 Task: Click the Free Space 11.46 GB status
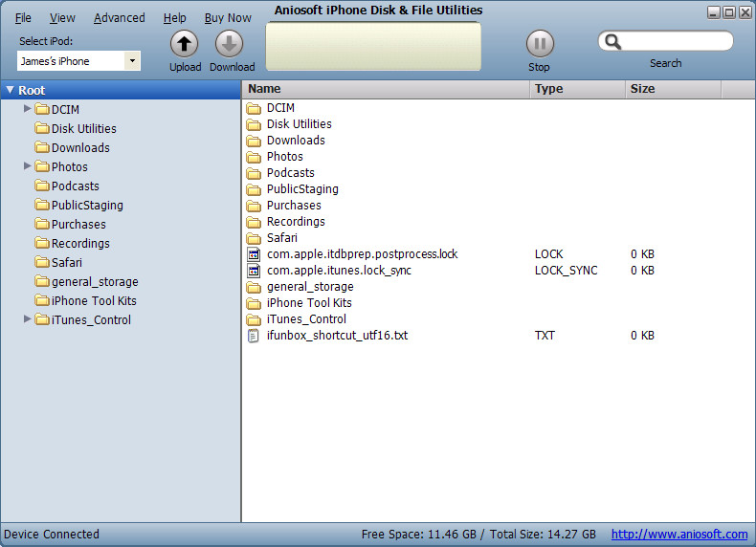tap(418, 534)
